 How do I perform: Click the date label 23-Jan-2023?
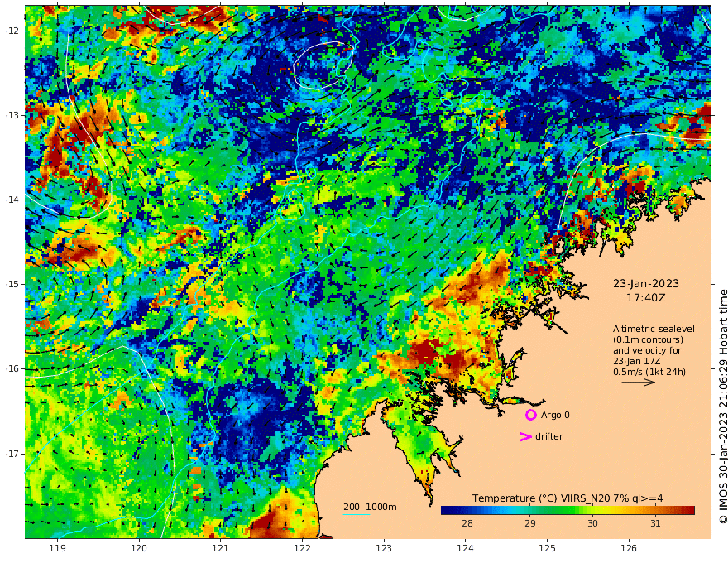(x=646, y=283)
